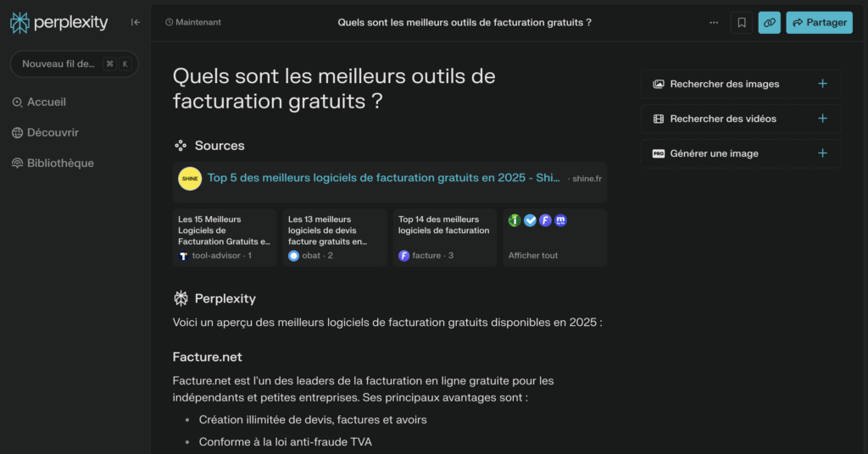Click the yellow Shine source icon
This screenshot has height=454, width=868.
(x=190, y=179)
